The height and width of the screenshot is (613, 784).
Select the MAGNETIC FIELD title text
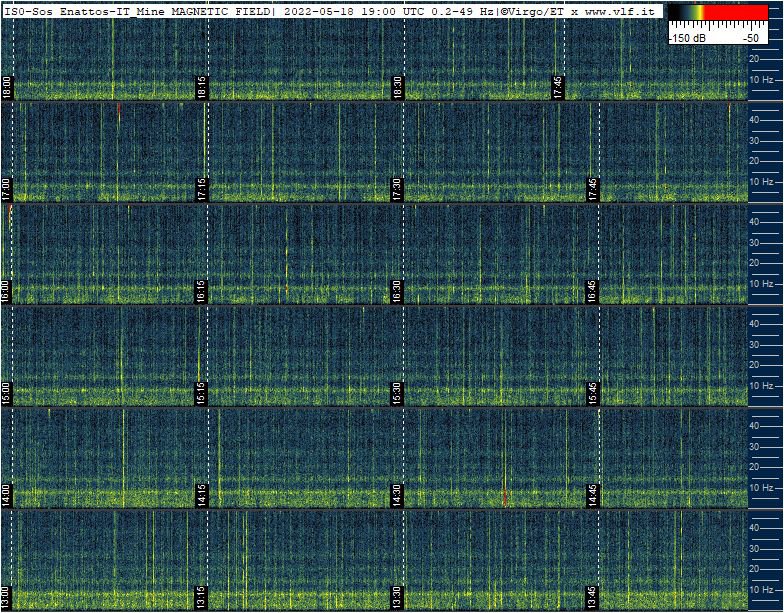[220, 9]
